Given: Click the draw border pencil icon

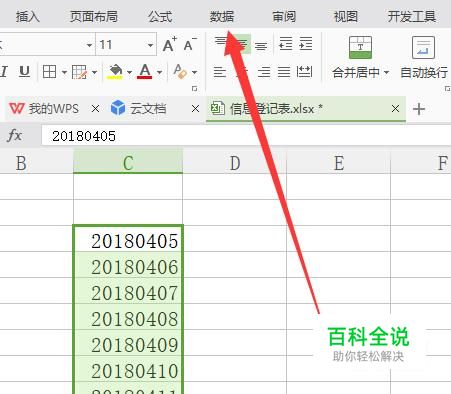Looking at the screenshot, I should click(x=79, y=72).
